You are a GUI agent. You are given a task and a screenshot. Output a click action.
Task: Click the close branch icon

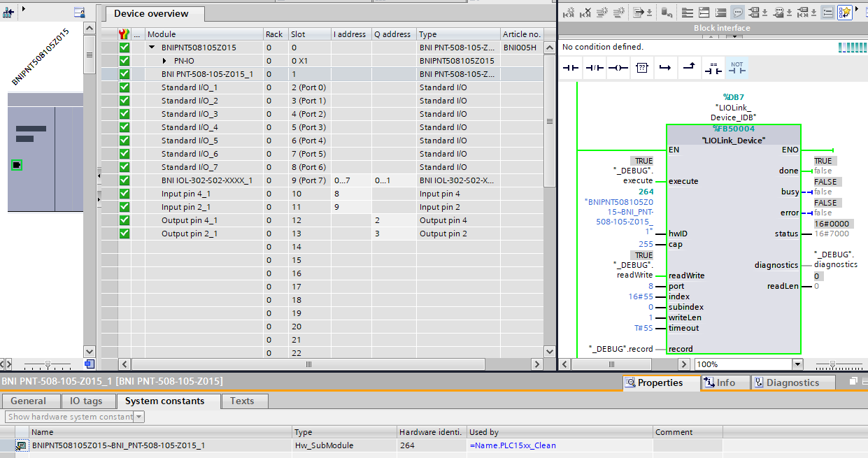coord(689,68)
